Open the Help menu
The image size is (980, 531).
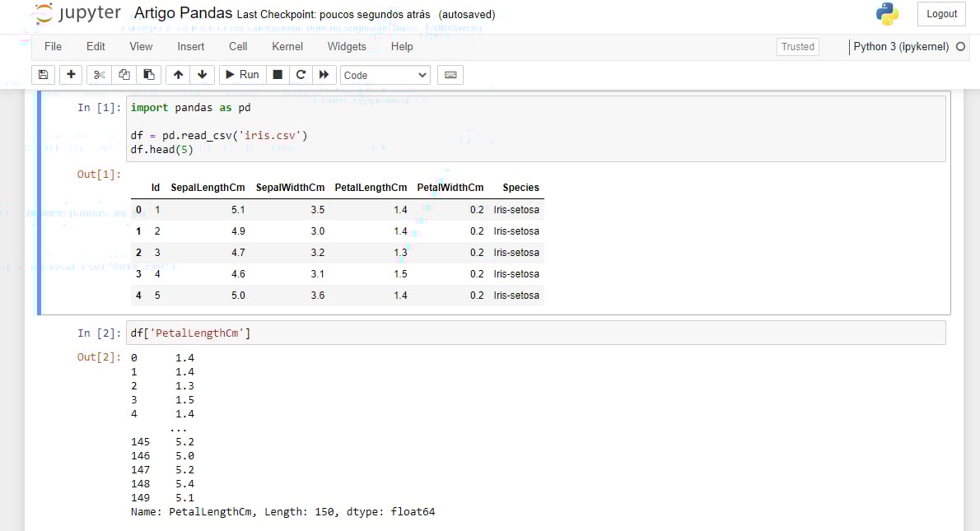tap(402, 46)
